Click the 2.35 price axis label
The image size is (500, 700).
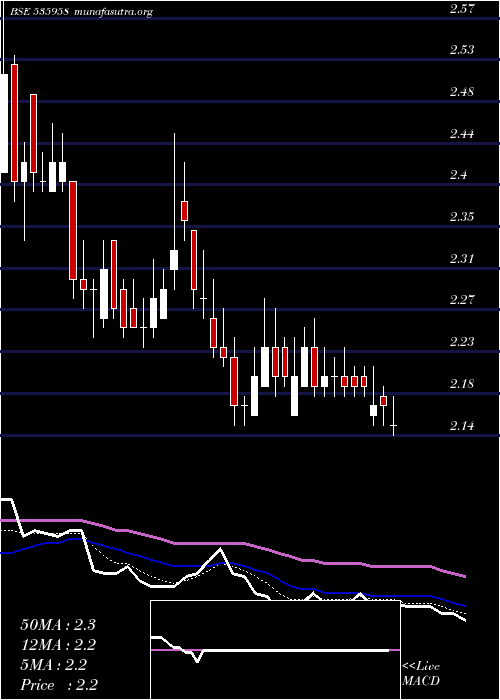[x=462, y=217]
